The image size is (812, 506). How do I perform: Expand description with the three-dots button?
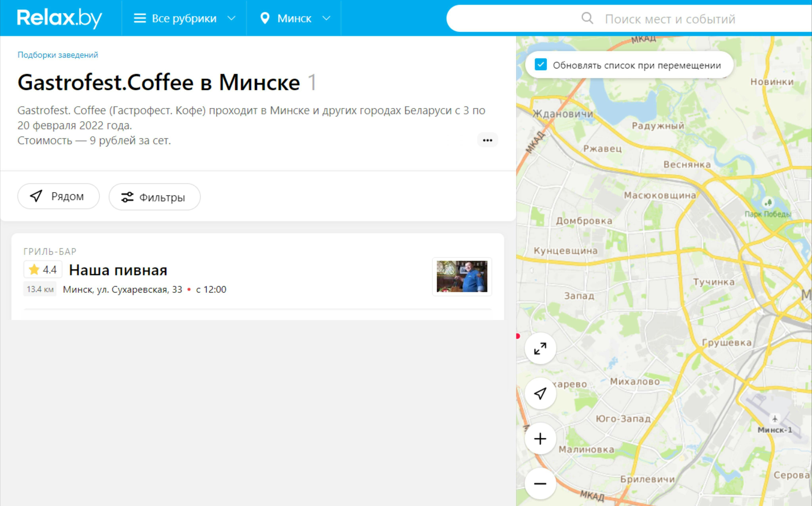pyautogui.click(x=487, y=140)
